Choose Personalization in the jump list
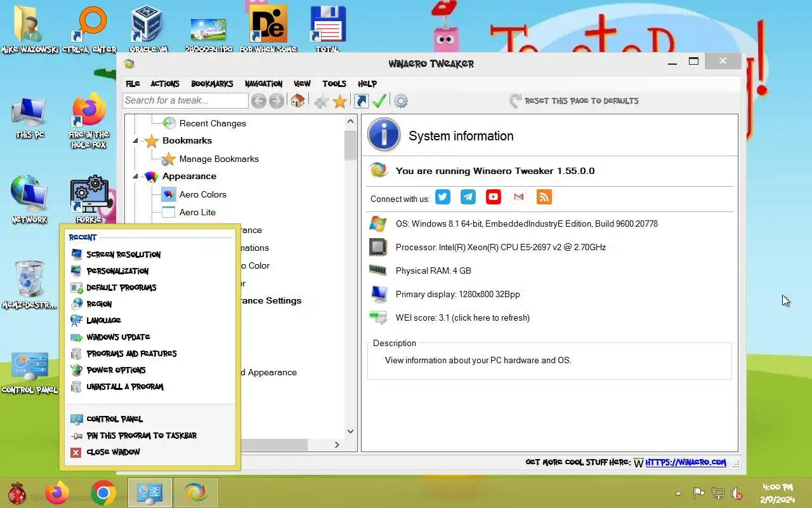 (150, 271)
